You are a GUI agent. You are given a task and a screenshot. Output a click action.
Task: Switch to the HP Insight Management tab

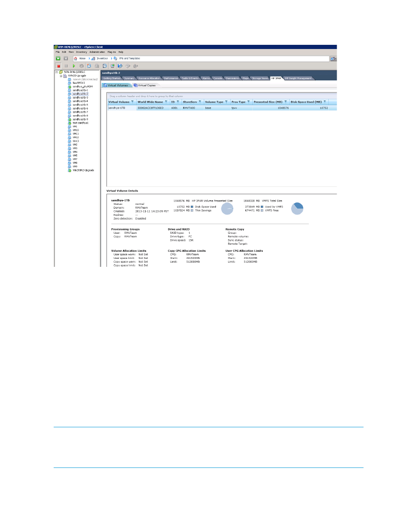[299, 78]
